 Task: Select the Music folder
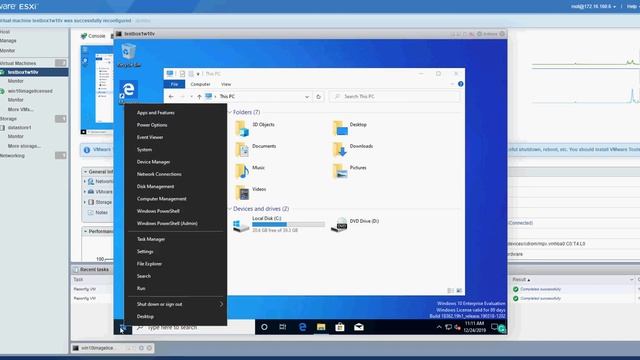[250, 171]
